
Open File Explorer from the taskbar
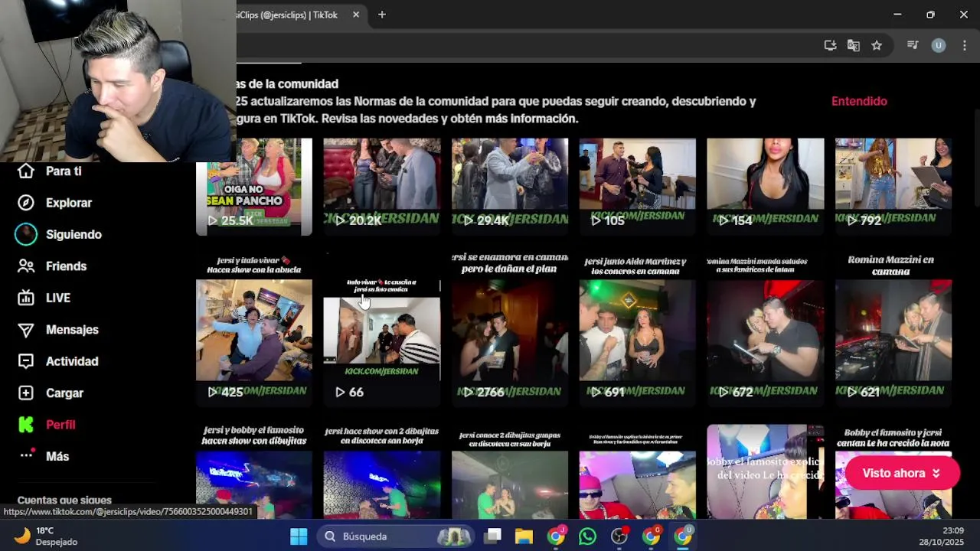(x=524, y=536)
